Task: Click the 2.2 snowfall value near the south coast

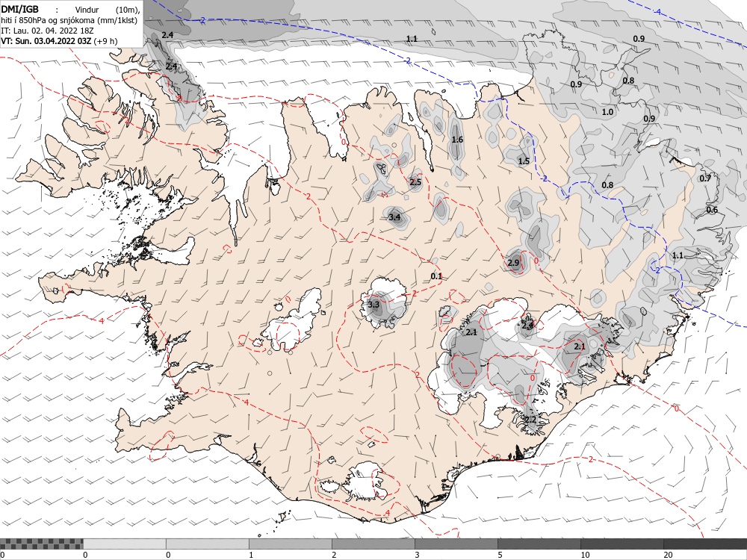Action: [530, 420]
